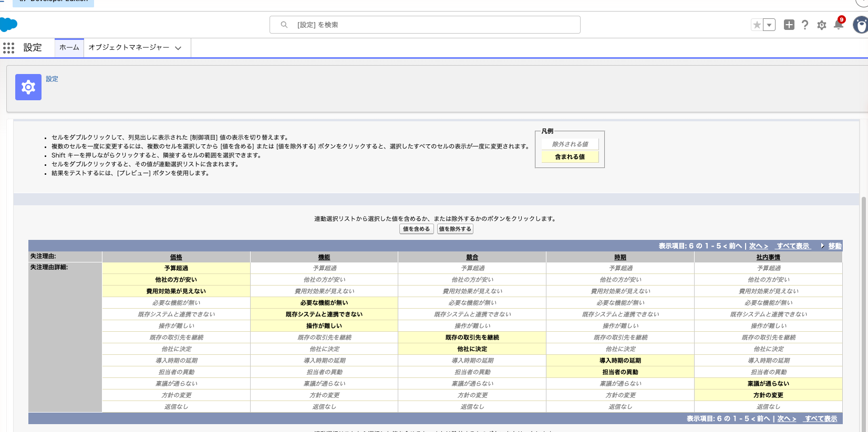Select 方針の変更 cell in 社内事情 column

click(x=768, y=395)
